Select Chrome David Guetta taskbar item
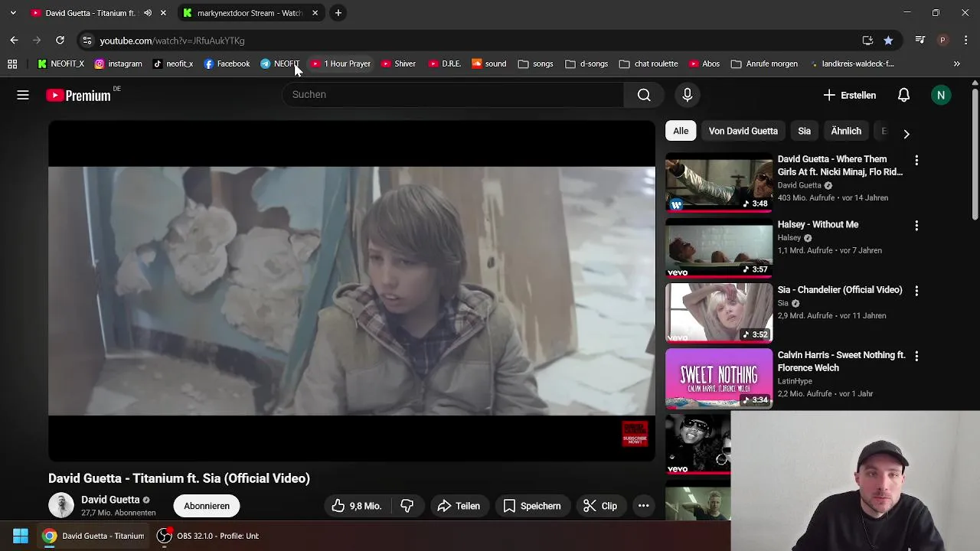The height and width of the screenshot is (551, 980). point(93,536)
